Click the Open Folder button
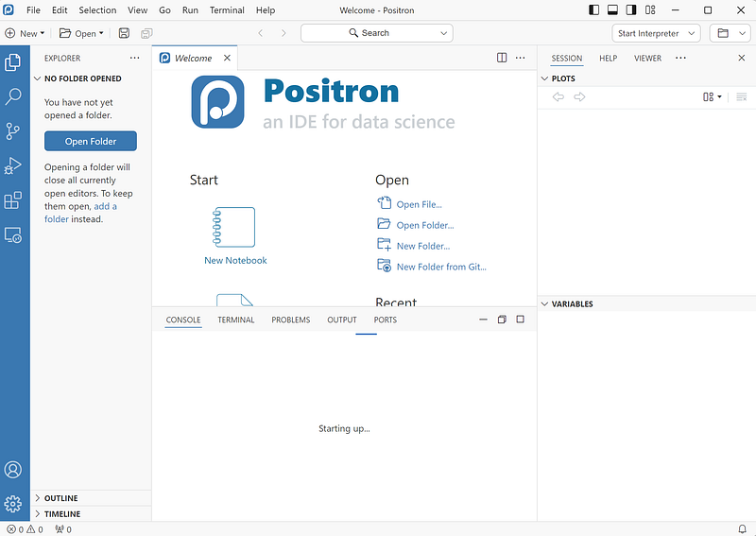756x536 pixels. coord(91,141)
